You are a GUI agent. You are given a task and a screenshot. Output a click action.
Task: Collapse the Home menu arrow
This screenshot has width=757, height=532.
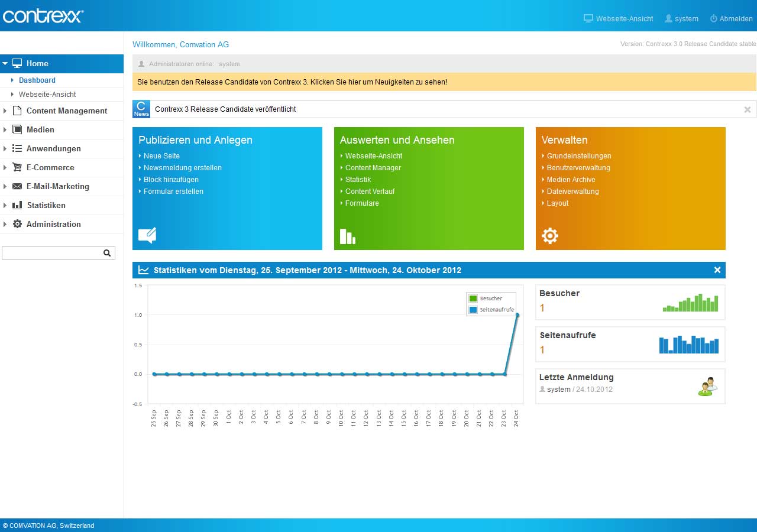(x=5, y=63)
